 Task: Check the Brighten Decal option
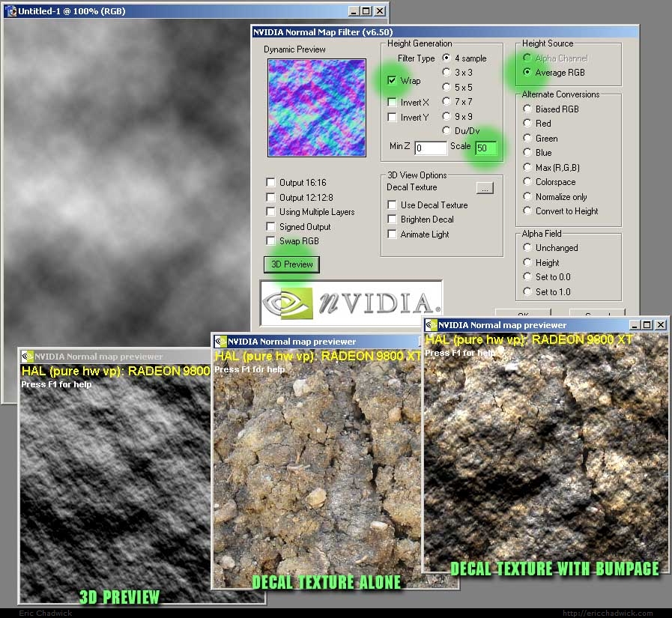click(392, 219)
